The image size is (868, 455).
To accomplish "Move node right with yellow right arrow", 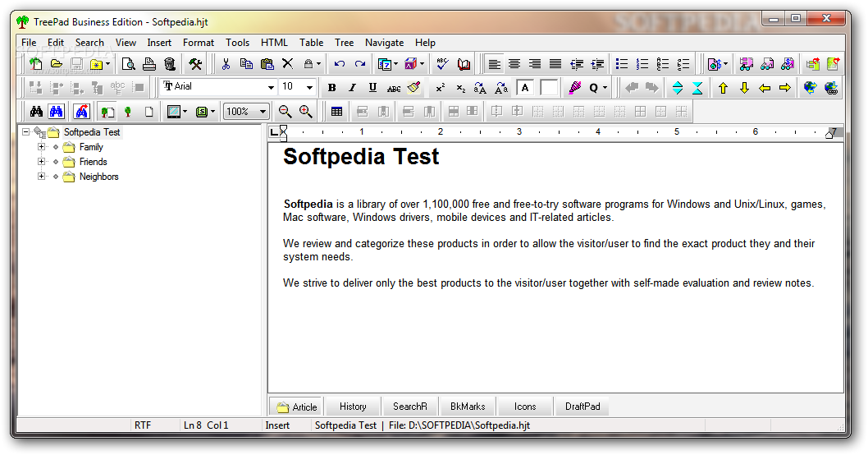I will point(785,88).
